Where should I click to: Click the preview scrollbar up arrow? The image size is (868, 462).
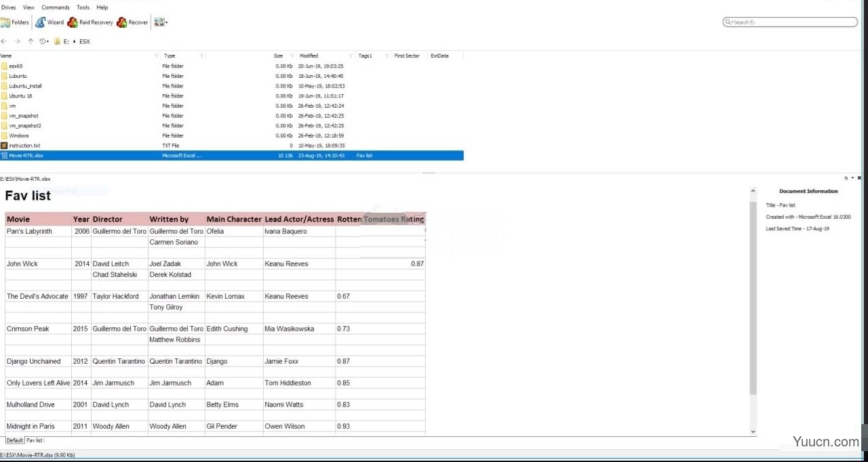[x=753, y=192]
